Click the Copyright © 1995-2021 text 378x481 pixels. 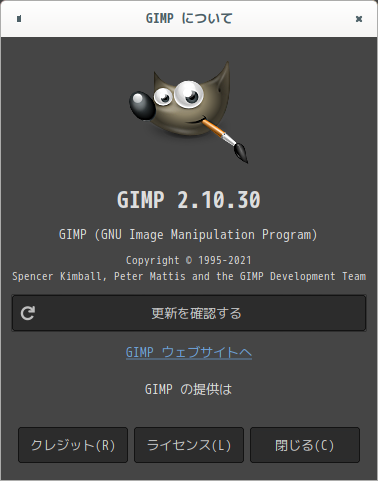click(x=189, y=260)
